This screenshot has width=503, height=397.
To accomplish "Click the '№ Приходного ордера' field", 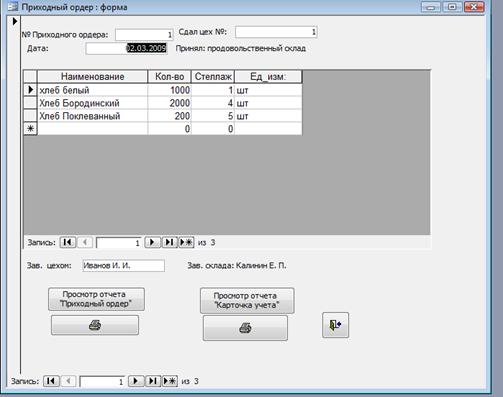I will [144, 35].
